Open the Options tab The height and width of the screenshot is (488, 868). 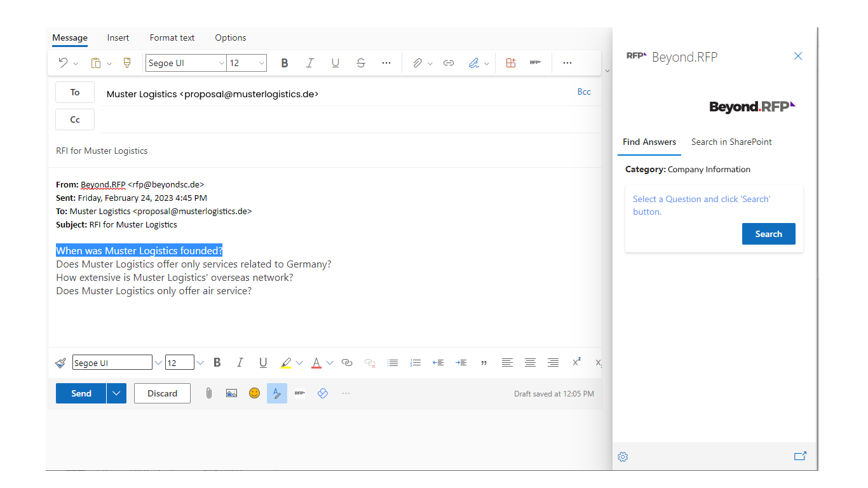tap(231, 37)
